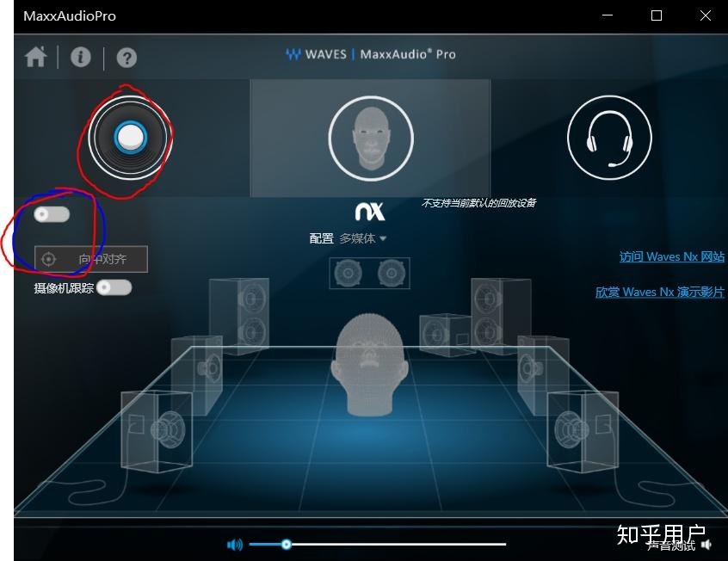Open the 访问 Waves Nx 网站 link
This screenshot has width=728, height=561.
click(x=671, y=256)
